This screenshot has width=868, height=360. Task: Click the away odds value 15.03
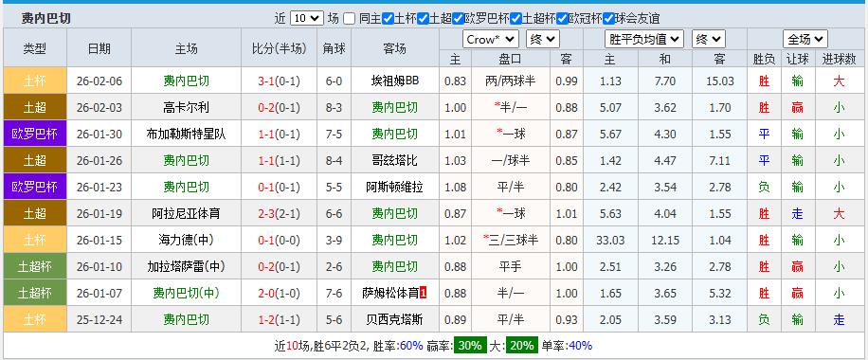[x=719, y=81]
